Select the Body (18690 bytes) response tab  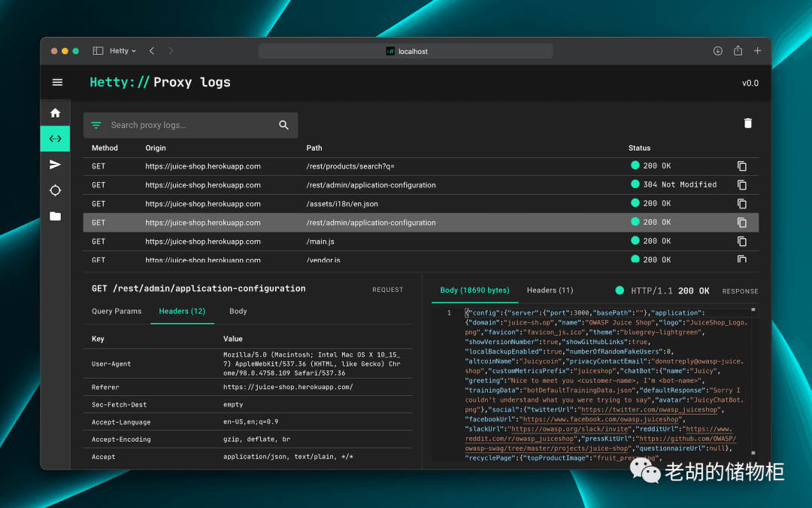(x=475, y=291)
